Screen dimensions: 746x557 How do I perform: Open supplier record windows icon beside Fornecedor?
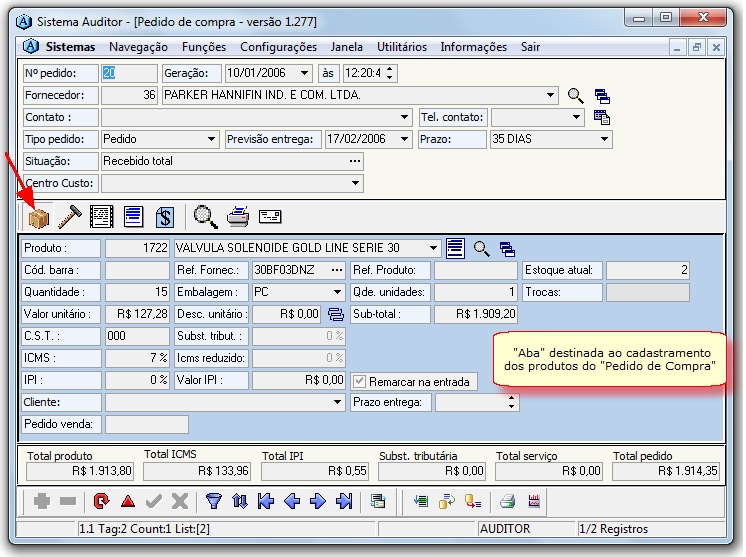pos(602,96)
